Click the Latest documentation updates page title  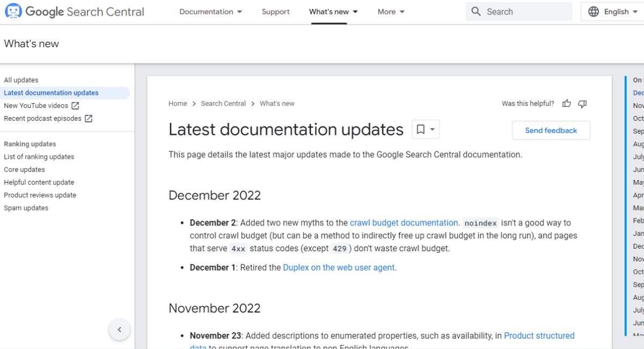click(286, 129)
